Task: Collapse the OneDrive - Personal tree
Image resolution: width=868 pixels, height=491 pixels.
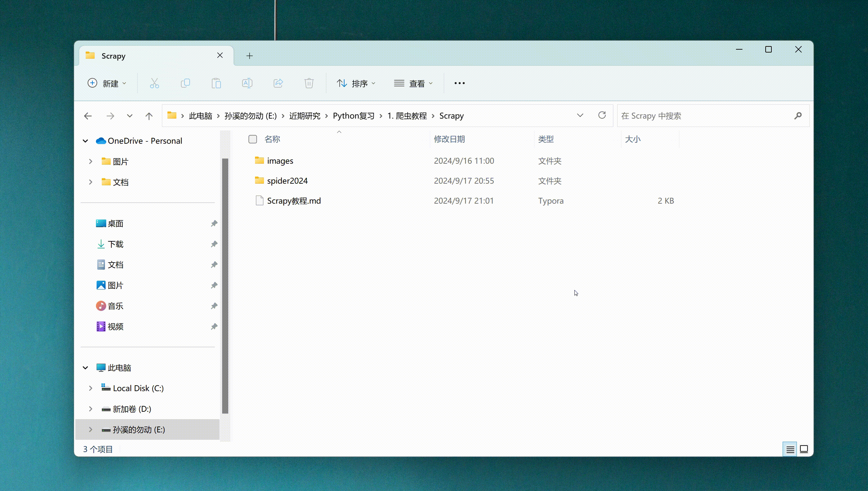Action: click(x=85, y=141)
